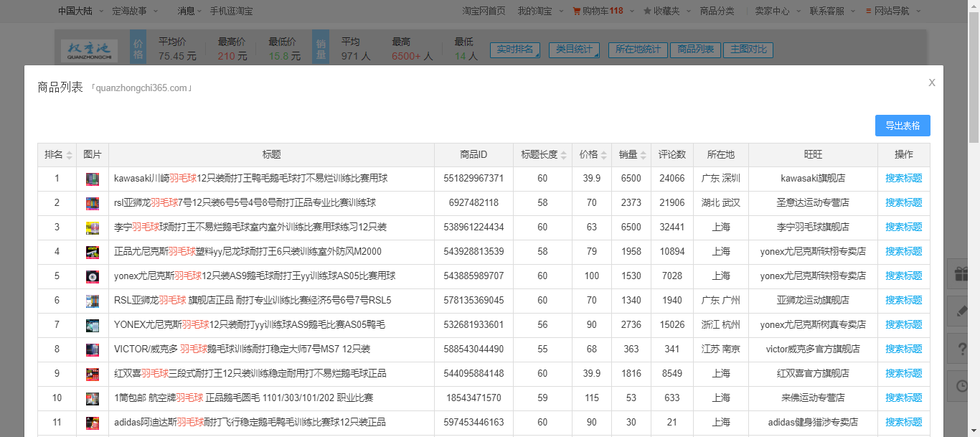Click 搜索标题 for 李宁羽毛球旗舰店 row

[x=904, y=227]
